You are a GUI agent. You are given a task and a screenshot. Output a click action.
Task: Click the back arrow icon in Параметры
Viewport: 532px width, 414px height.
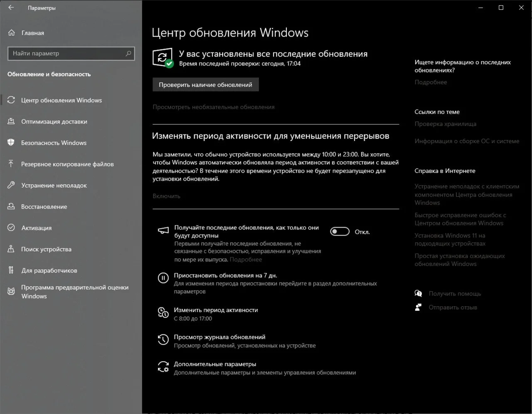point(11,7)
